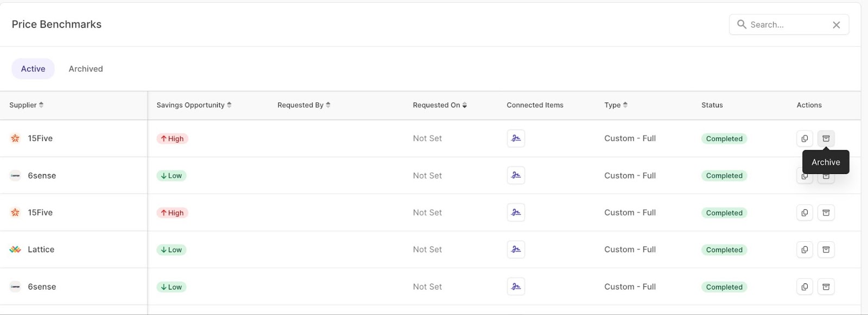Copy icon left of the tooltip-highlighted archive button
The height and width of the screenshot is (315, 868).
click(805, 138)
